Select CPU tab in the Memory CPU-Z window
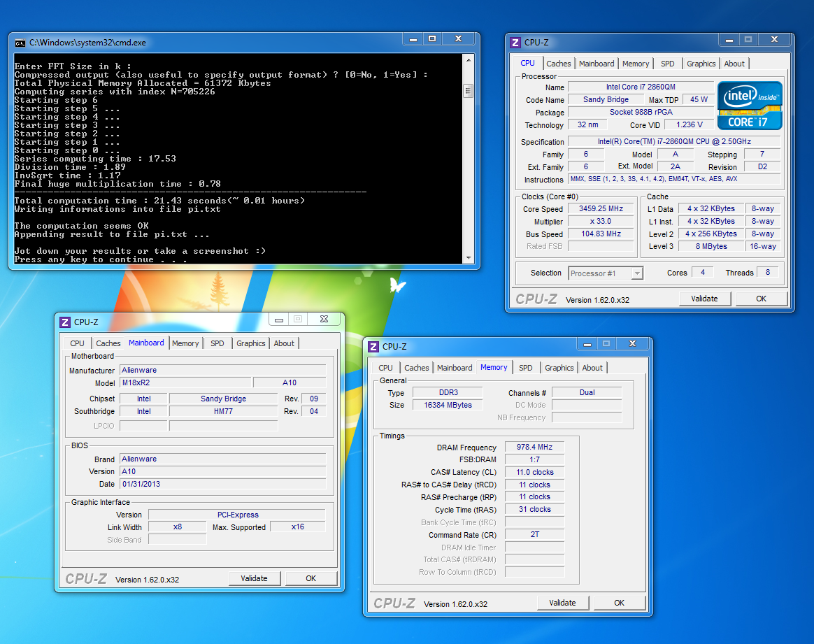The image size is (814, 644). point(385,368)
